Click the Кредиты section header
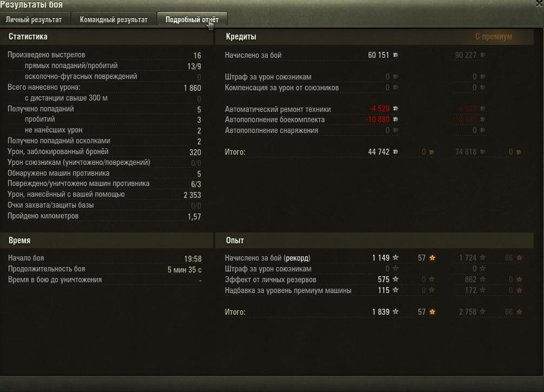This screenshot has height=392, width=544. [241, 36]
